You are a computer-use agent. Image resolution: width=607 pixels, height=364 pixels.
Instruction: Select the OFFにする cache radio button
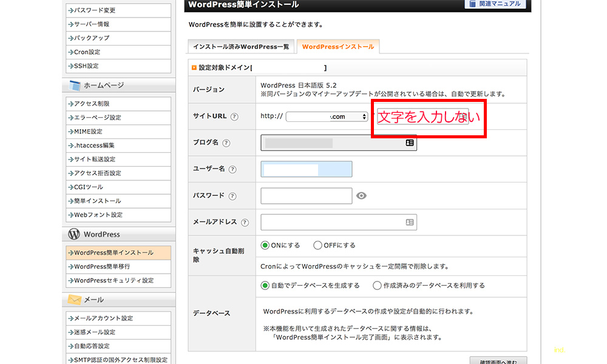pos(317,245)
